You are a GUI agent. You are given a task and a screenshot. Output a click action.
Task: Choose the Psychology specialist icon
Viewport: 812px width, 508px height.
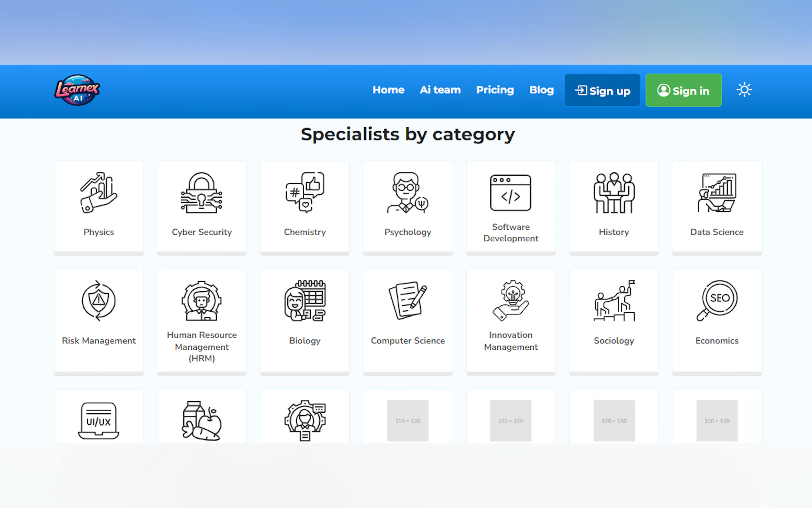(x=408, y=193)
